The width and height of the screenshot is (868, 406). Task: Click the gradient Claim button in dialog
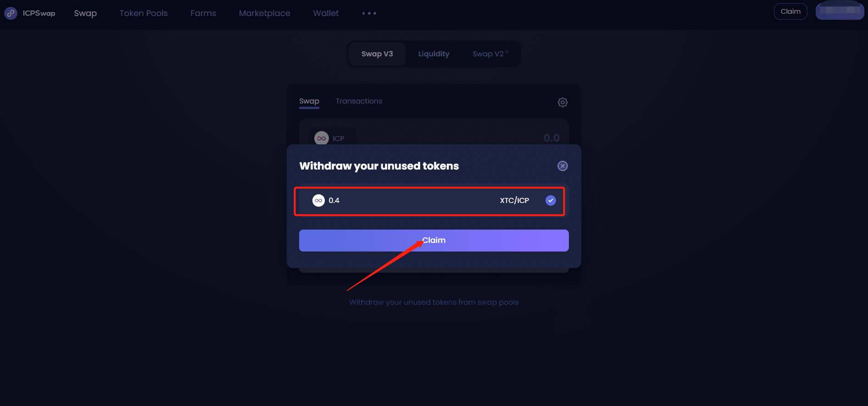pos(434,241)
